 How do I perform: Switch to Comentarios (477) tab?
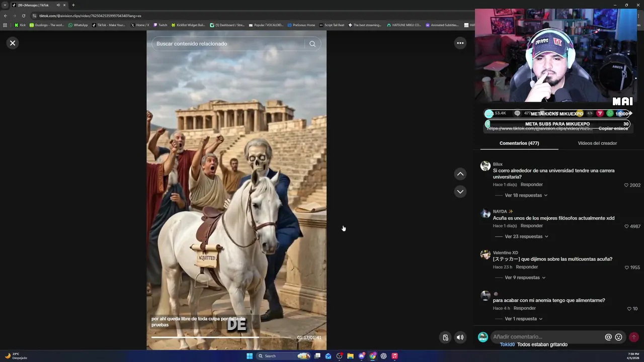point(519,143)
